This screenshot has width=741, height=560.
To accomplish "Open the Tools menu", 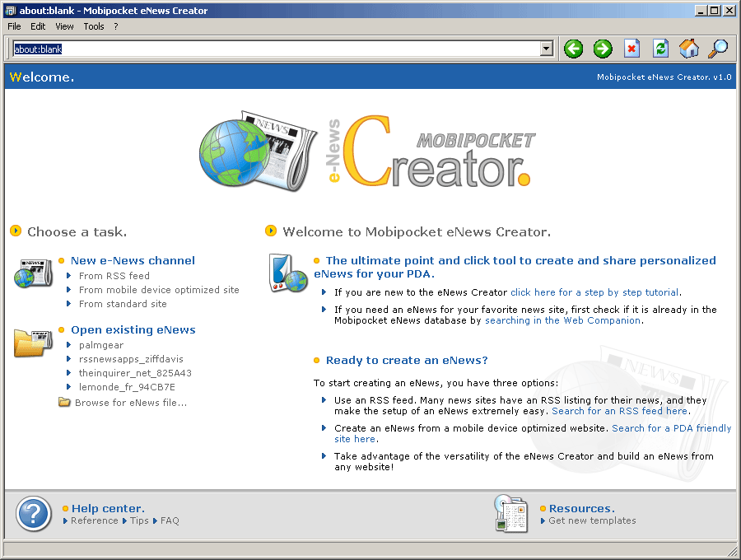I will click(x=94, y=26).
